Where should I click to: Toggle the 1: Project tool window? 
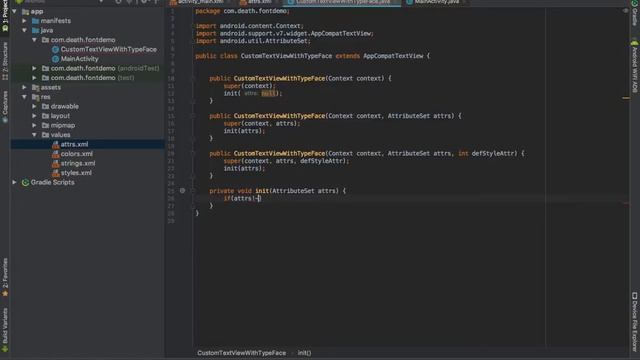pyautogui.click(x=5, y=16)
